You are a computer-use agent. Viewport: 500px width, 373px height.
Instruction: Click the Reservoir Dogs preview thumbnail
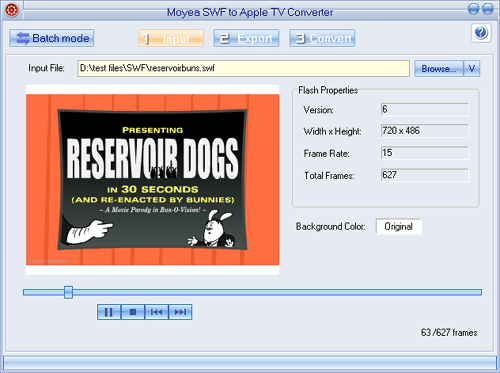tap(153, 180)
